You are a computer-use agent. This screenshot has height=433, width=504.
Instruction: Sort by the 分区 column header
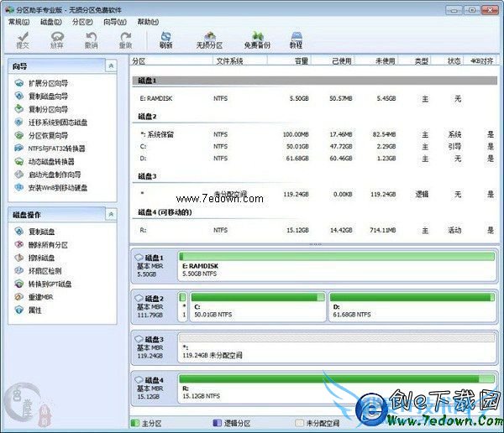(171, 60)
